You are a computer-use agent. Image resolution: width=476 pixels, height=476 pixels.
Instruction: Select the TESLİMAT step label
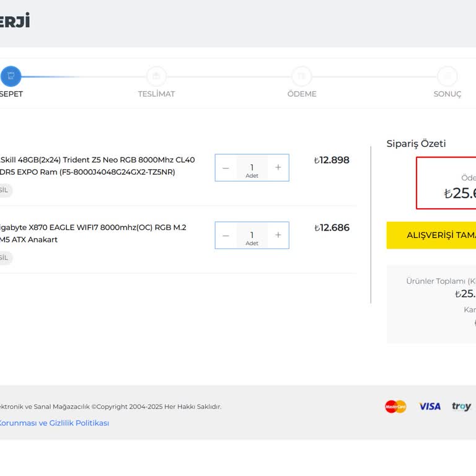click(x=156, y=94)
